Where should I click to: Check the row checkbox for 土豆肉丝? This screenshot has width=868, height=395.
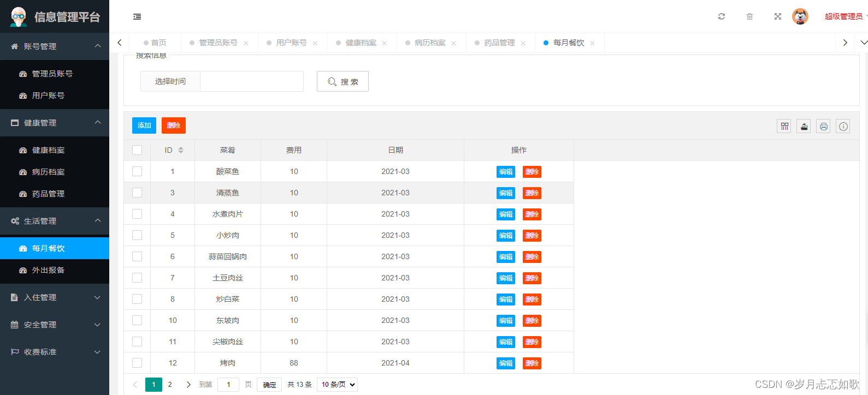(x=137, y=278)
